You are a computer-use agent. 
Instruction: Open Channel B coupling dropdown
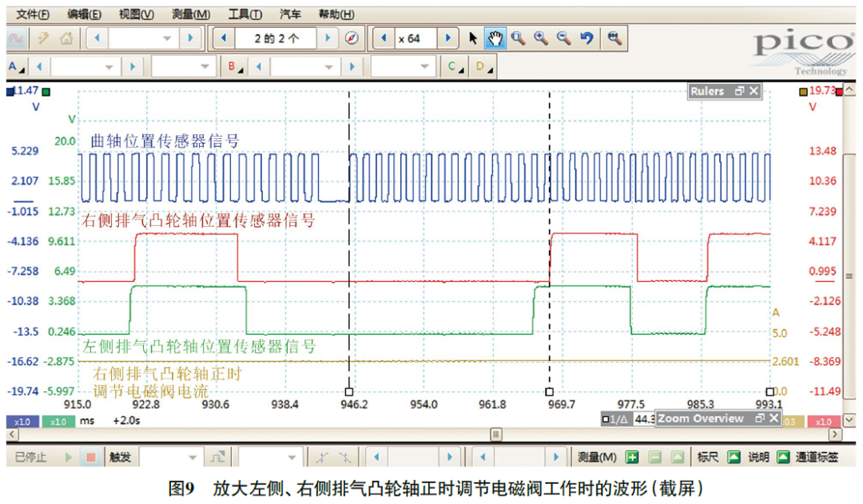point(424,67)
